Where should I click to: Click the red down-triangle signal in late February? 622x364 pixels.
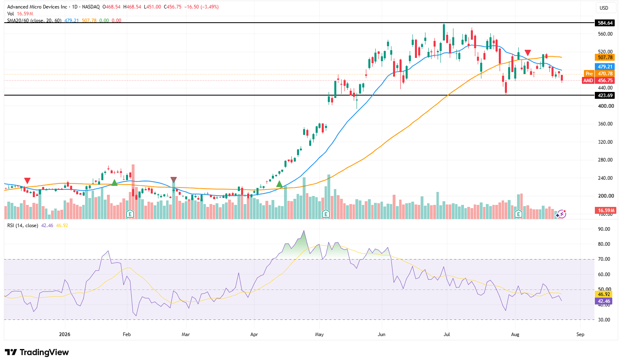173,180
